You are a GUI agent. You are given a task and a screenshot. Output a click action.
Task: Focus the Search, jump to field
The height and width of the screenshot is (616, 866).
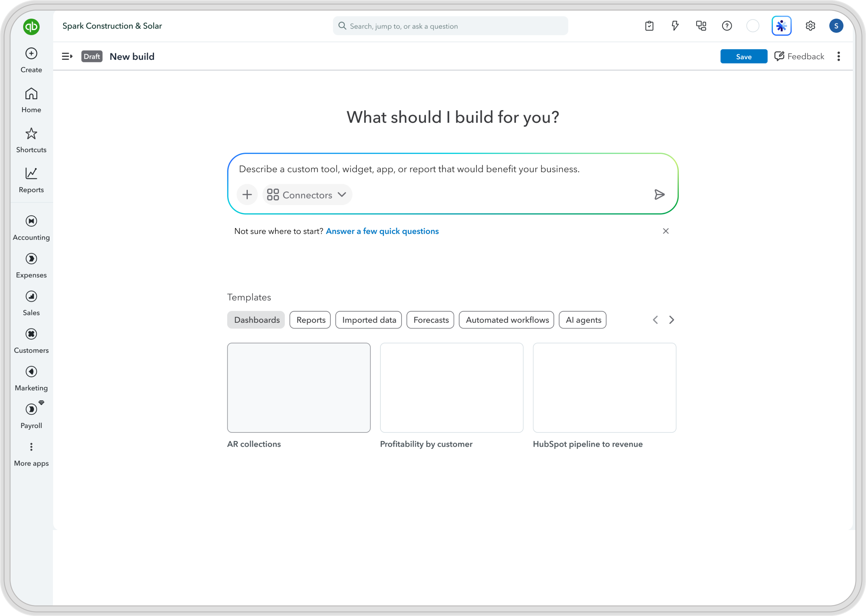pos(450,26)
